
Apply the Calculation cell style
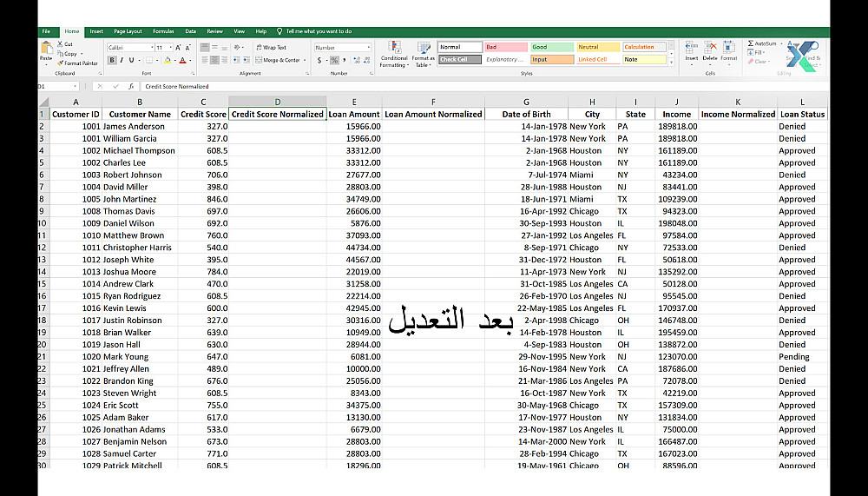pyautogui.click(x=644, y=47)
